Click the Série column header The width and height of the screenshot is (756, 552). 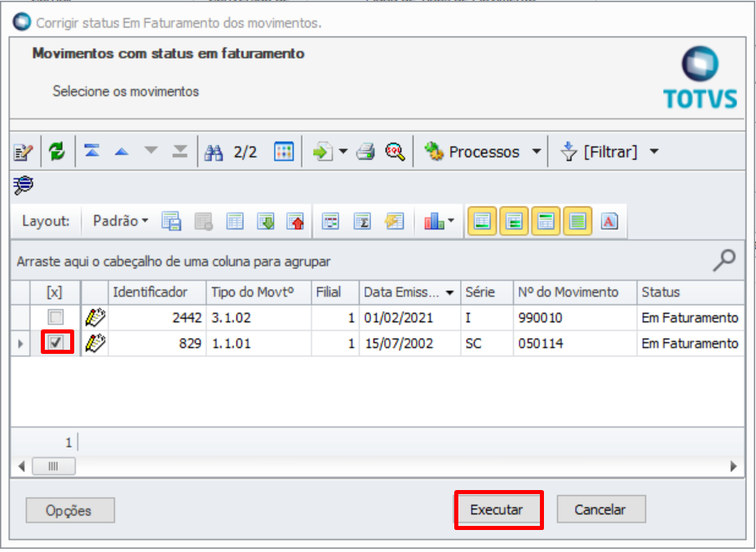click(487, 292)
